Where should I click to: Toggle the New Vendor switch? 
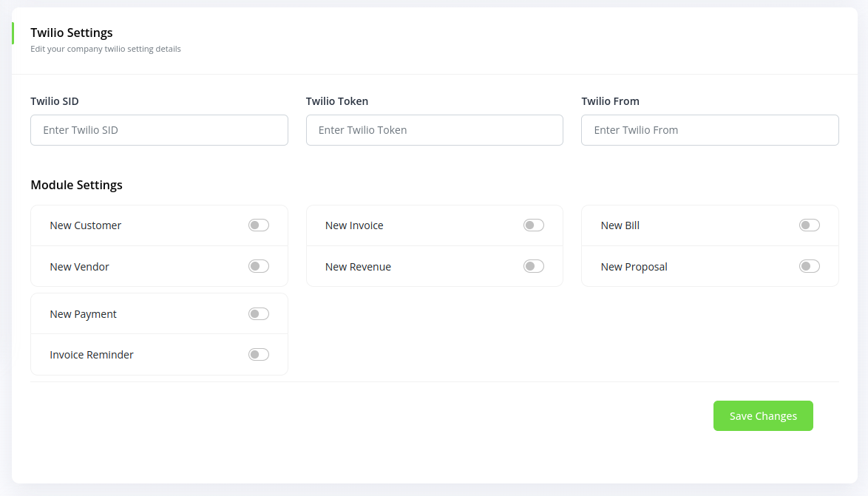pyautogui.click(x=259, y=266)
